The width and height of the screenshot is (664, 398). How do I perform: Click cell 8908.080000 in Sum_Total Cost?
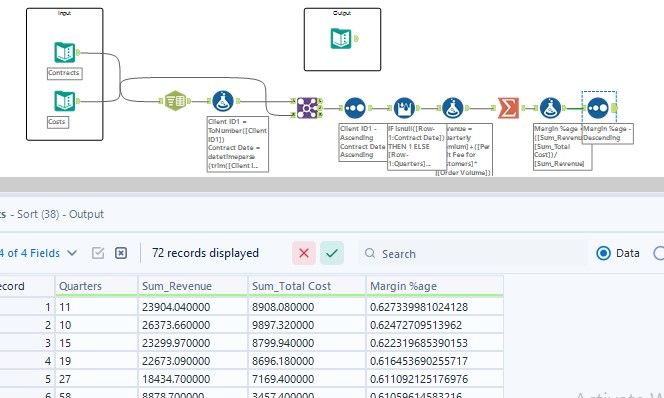(x=307, y=307)
